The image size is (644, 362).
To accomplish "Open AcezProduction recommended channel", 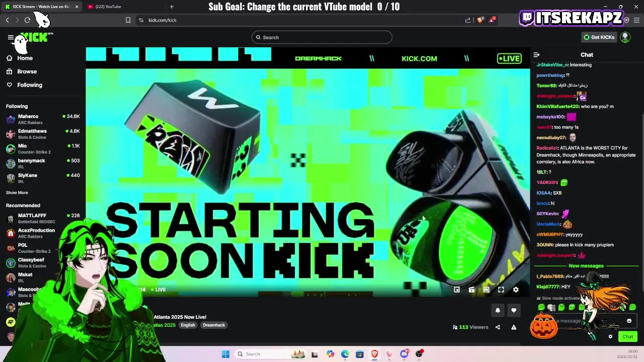I will 43,233.
